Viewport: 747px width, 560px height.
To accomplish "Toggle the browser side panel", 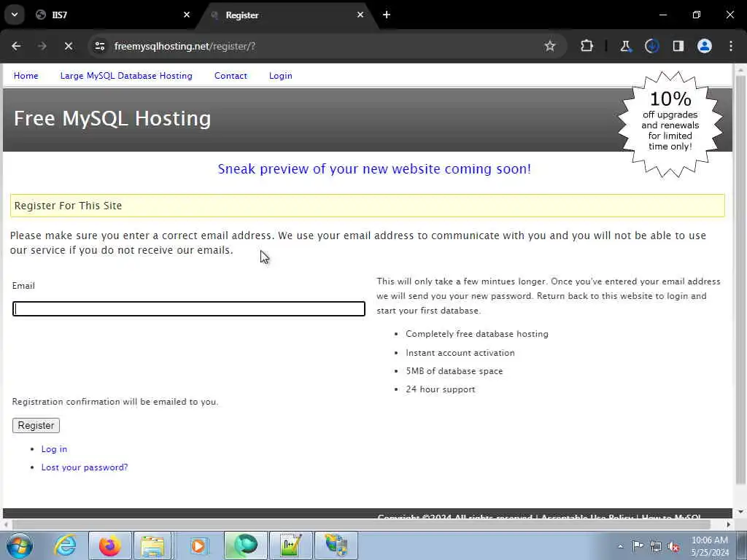I will click(678, 46).
